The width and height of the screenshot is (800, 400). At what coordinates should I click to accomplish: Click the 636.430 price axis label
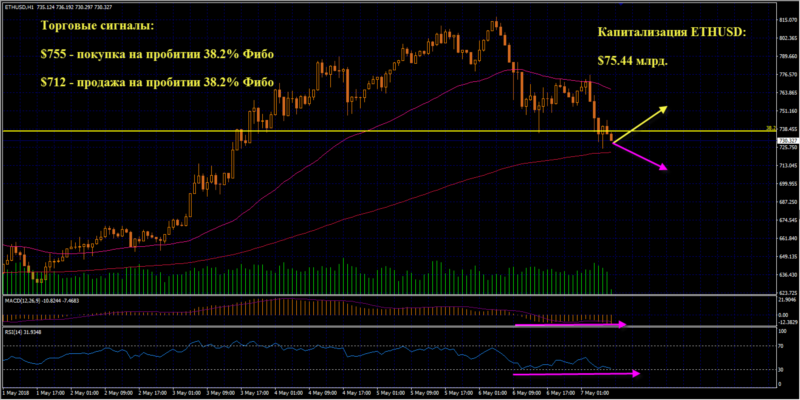coord(786,275)
